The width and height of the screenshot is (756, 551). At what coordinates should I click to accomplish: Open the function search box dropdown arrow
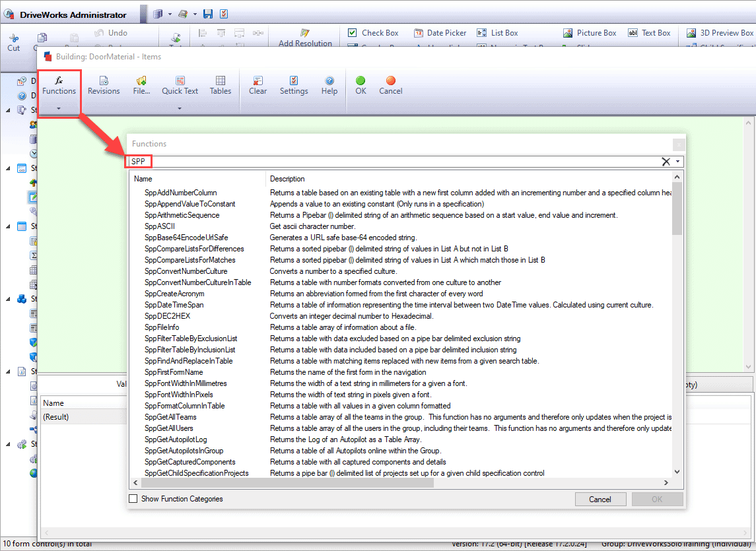(678, 162)
